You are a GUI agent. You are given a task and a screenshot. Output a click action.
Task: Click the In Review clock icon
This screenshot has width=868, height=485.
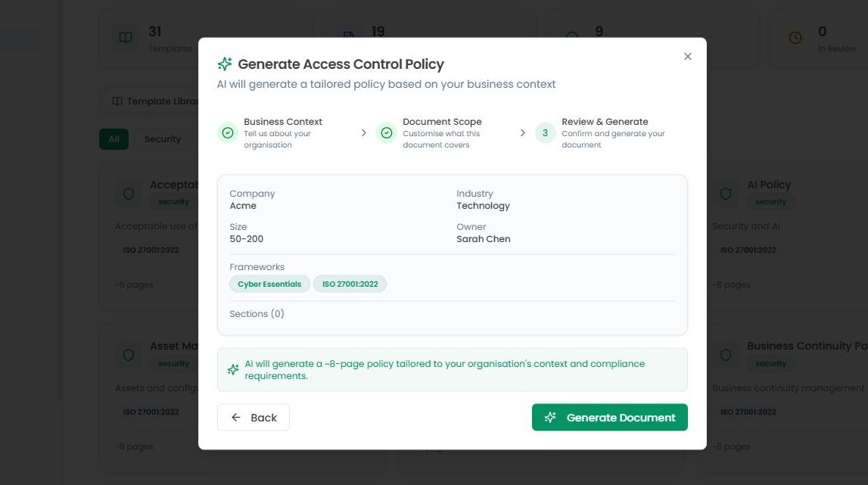pos(795,38)
